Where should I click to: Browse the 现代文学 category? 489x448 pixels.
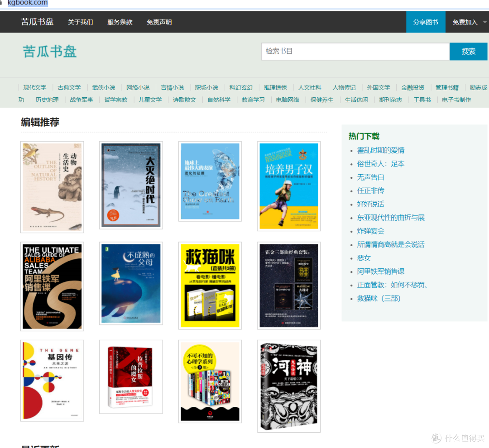[x=34, y=88]
